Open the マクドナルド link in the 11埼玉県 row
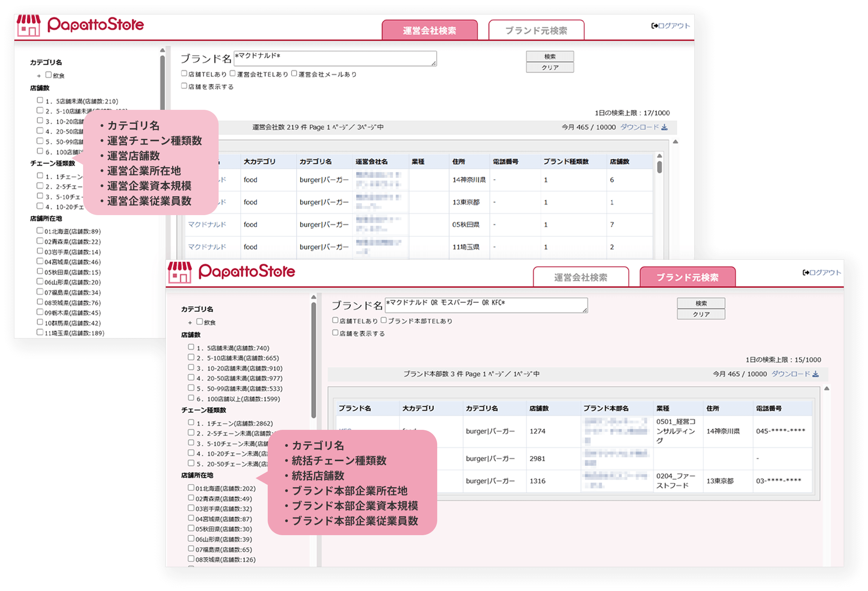The image size is (868, 591). (x=207, y=247)
